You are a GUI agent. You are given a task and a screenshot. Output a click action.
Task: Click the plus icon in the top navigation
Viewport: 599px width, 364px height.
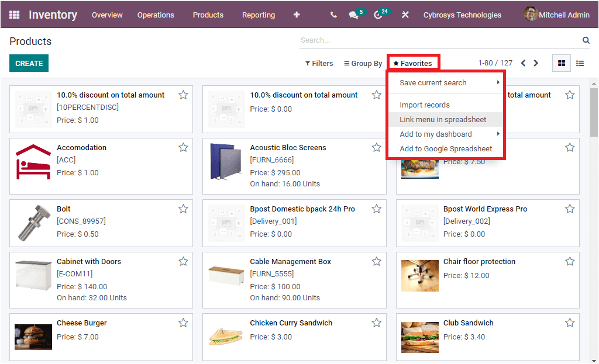[297, 15]
